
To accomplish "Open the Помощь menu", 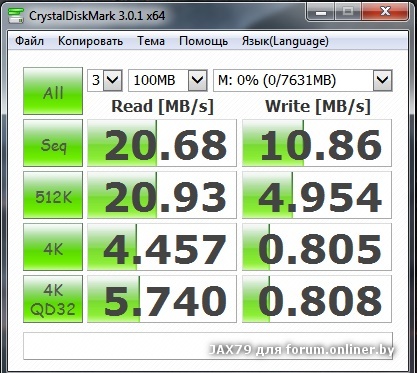I will click(x=203, y=41).
